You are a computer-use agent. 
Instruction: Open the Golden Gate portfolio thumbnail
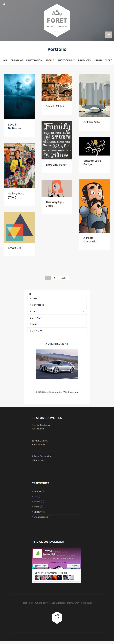click(x=94, y=95)
